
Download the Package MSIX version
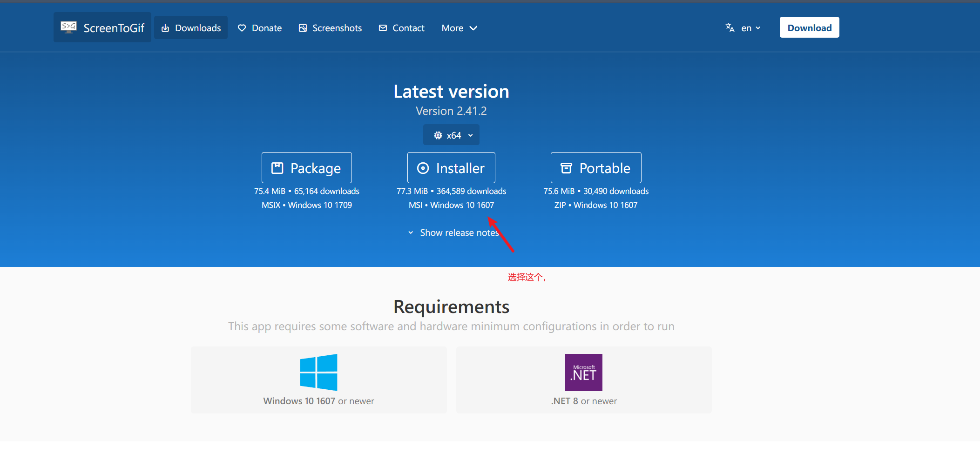click(x=307, y=168)
